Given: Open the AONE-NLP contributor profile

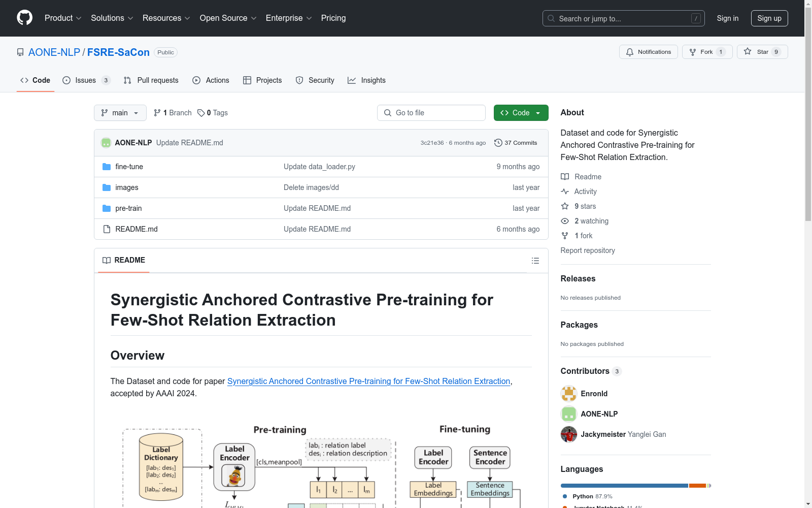Looking at the screenshot, I should pyautogui.click(x=599, y=414).
